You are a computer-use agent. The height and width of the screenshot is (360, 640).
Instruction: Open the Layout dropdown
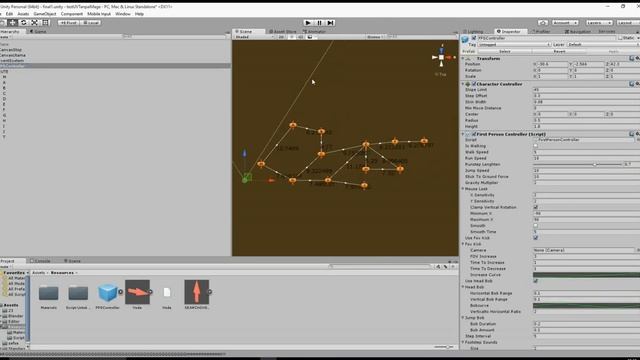coord(628,23)
